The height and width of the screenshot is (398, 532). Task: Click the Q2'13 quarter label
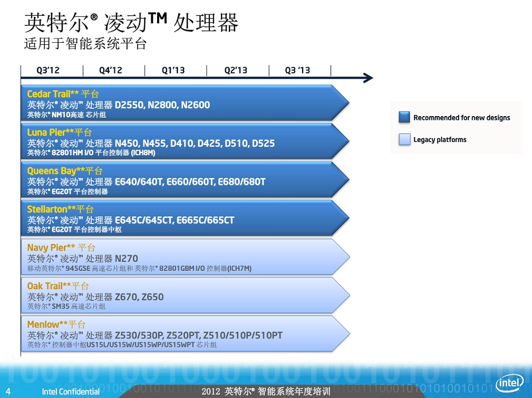(x=236, y=70)
